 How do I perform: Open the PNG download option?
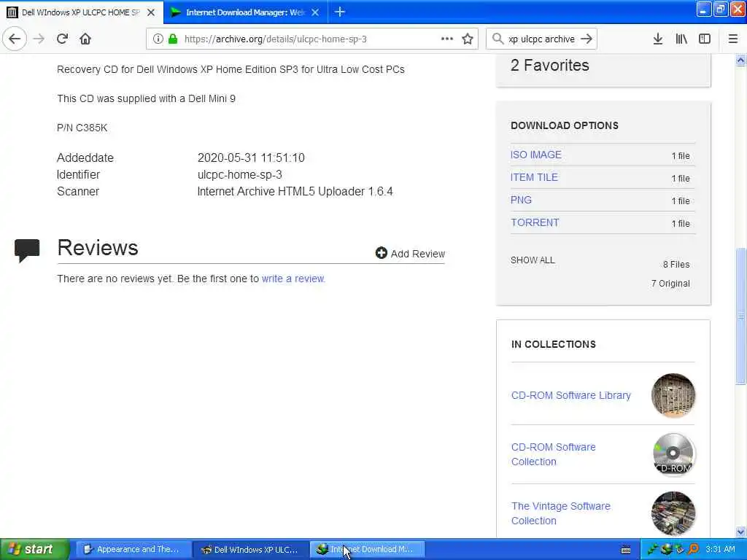521,200
